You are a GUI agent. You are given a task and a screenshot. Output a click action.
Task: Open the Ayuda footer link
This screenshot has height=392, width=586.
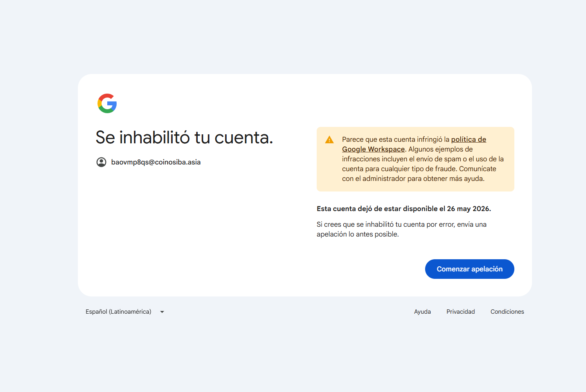pos(422,312)
